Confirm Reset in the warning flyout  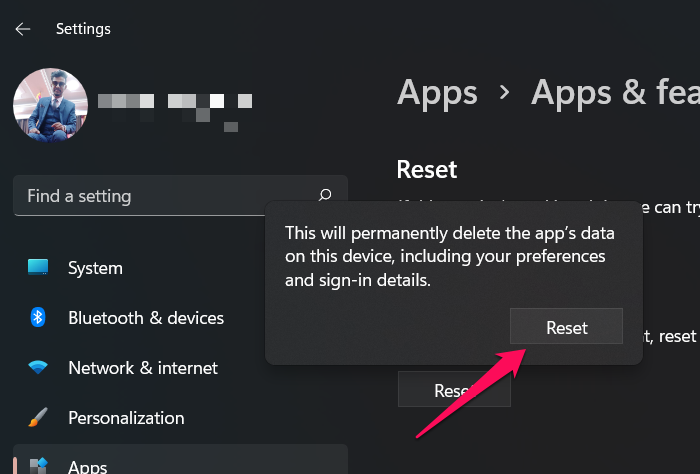tap(566, 328)
